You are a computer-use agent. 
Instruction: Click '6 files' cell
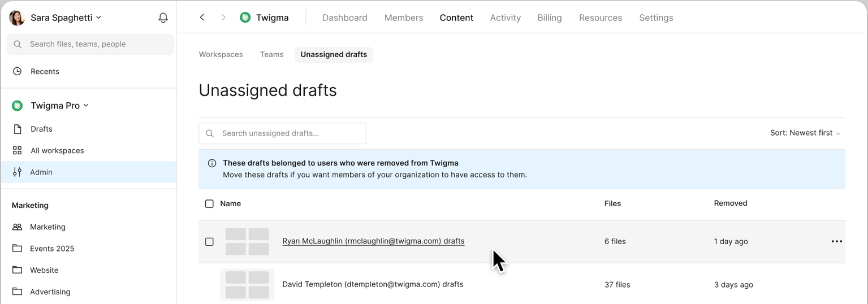click(x=615, y=241)
